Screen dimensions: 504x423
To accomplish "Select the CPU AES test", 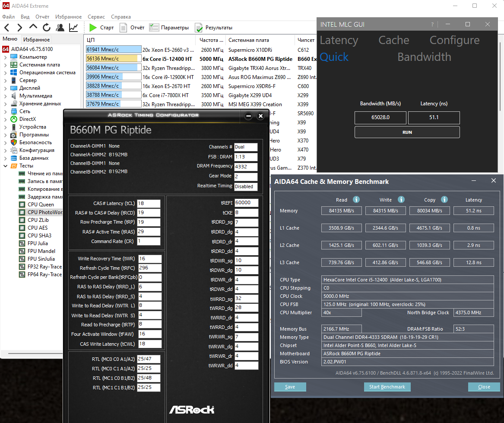I will [x=37, y=228].
